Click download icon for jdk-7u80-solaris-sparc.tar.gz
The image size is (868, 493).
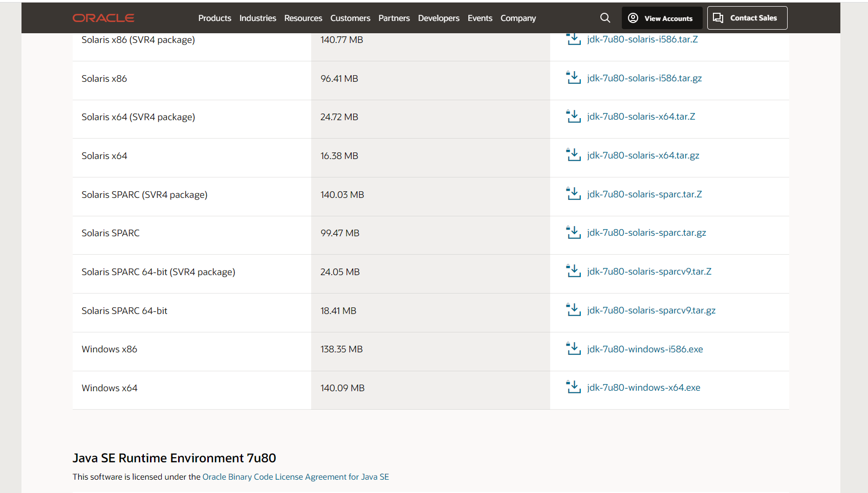(573, 233)
